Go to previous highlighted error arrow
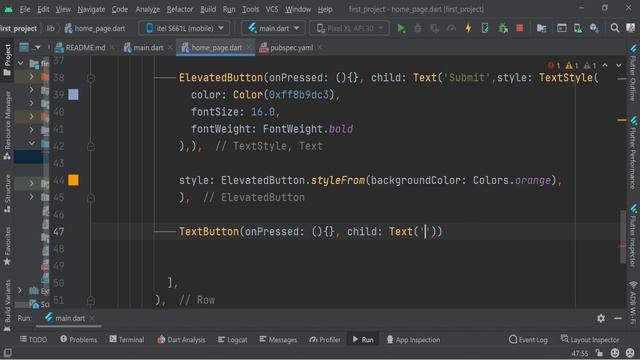 click(x=605, y=65)
